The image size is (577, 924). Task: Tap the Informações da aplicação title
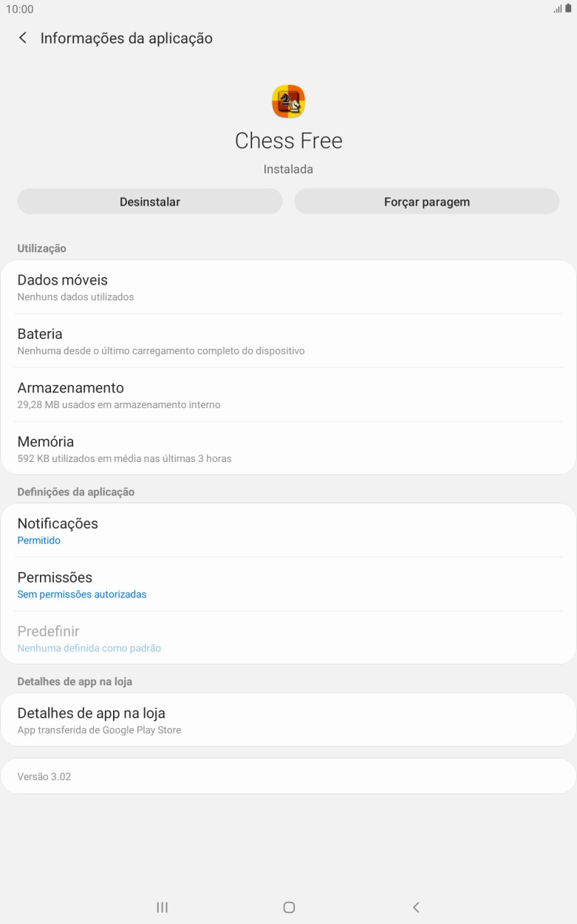coord(126,38)
